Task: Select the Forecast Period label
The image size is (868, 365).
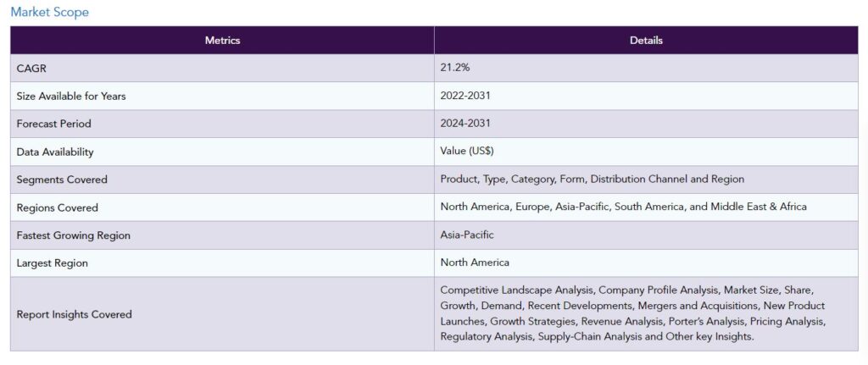Action: 53,124
